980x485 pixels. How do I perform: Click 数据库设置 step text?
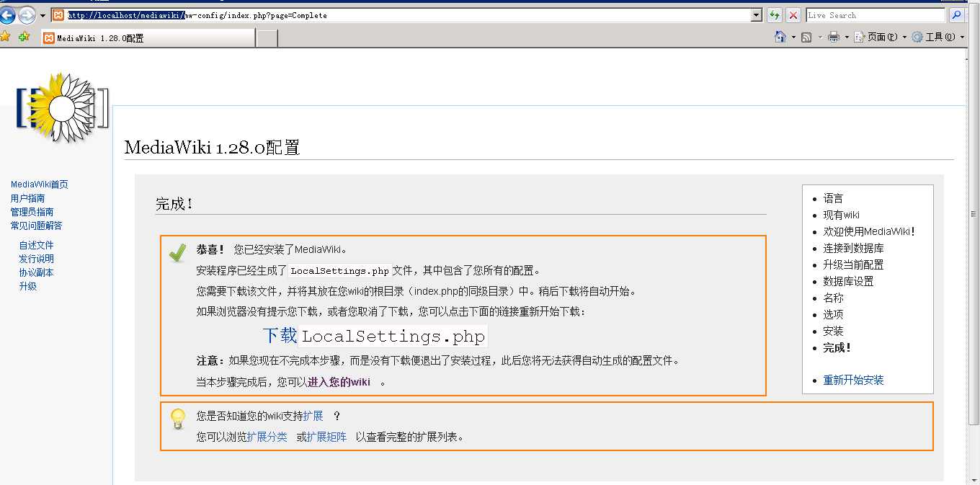848,281
